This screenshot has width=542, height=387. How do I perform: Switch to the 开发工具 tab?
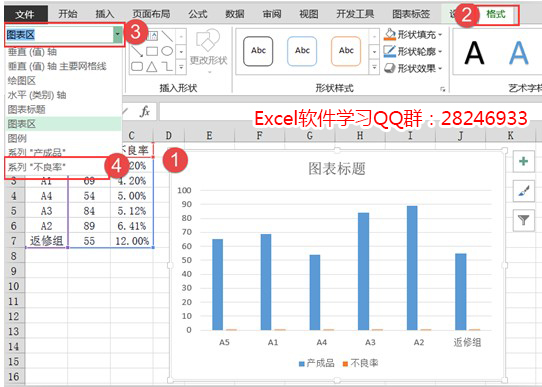pos(355,14)
